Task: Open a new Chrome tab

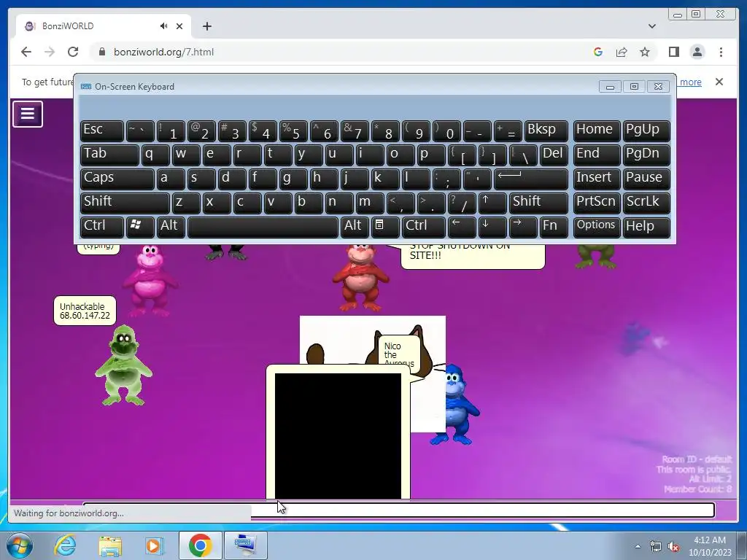Action: [x=206, y=26]
